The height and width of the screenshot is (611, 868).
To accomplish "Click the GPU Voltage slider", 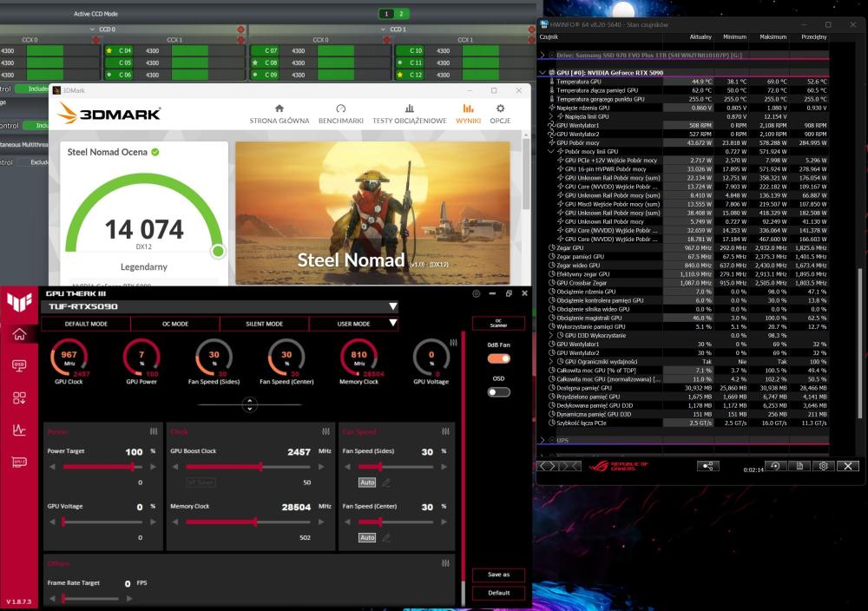I will pyautogui.click(x=102, y=522).
